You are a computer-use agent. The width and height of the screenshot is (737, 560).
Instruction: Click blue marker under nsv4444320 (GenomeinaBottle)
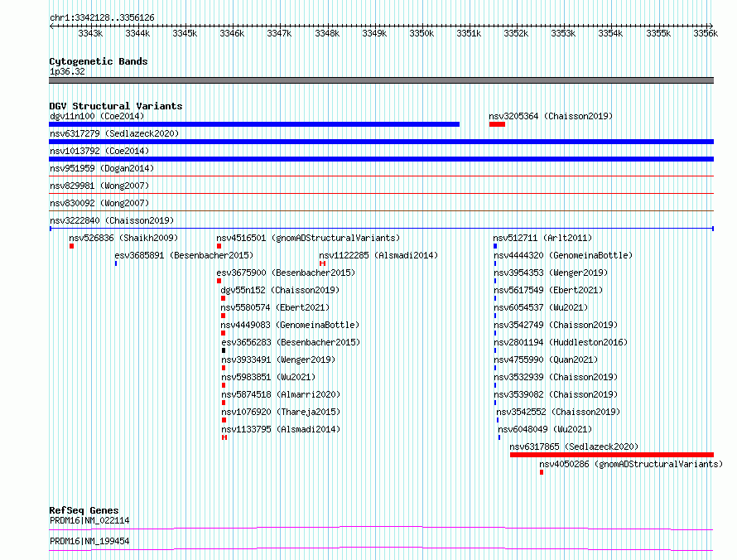[x=495, y=263]
